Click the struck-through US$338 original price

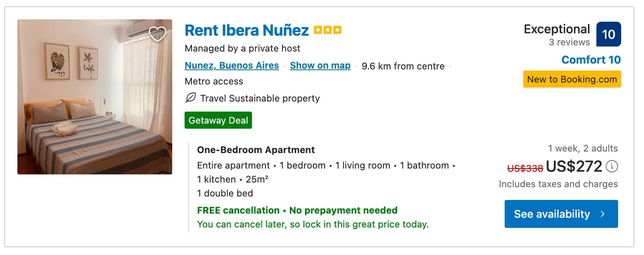[x=525, y=168]
